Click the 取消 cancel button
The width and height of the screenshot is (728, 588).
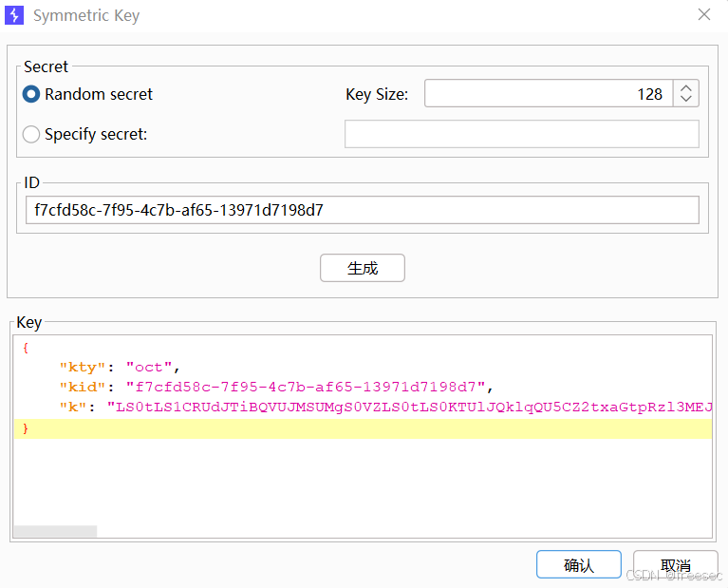(676, 564)
